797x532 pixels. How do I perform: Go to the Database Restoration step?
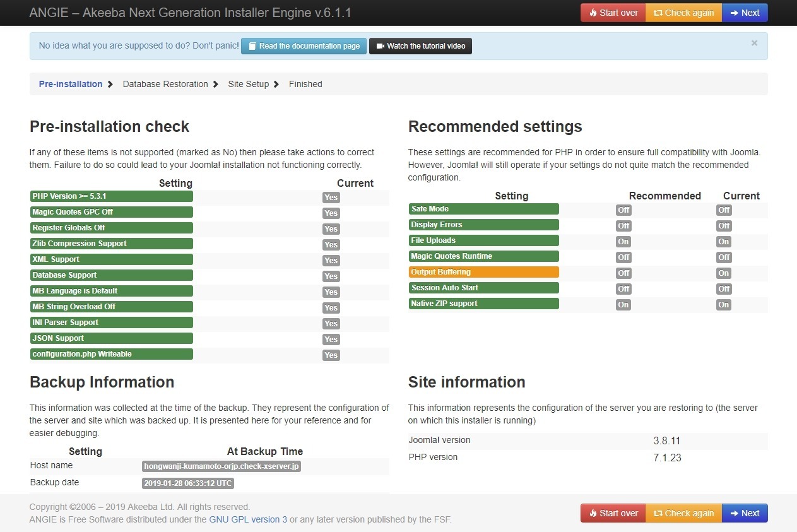(165, 84)
